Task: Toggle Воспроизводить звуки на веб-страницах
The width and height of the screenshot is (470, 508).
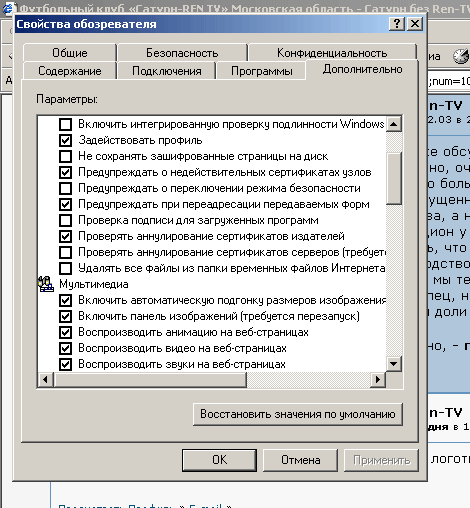Action: coord(65,364)
